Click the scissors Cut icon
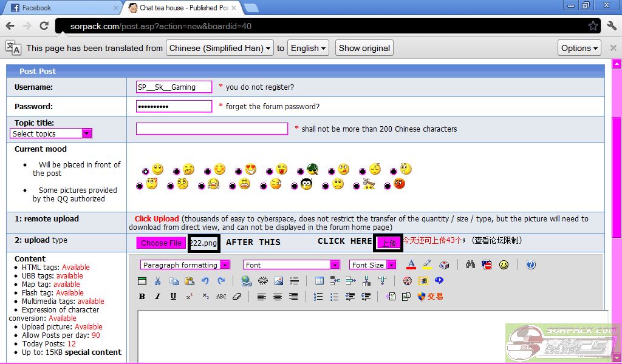Image resolution: width=622 pixels, height=364 pixels. [x=158, y=281]
